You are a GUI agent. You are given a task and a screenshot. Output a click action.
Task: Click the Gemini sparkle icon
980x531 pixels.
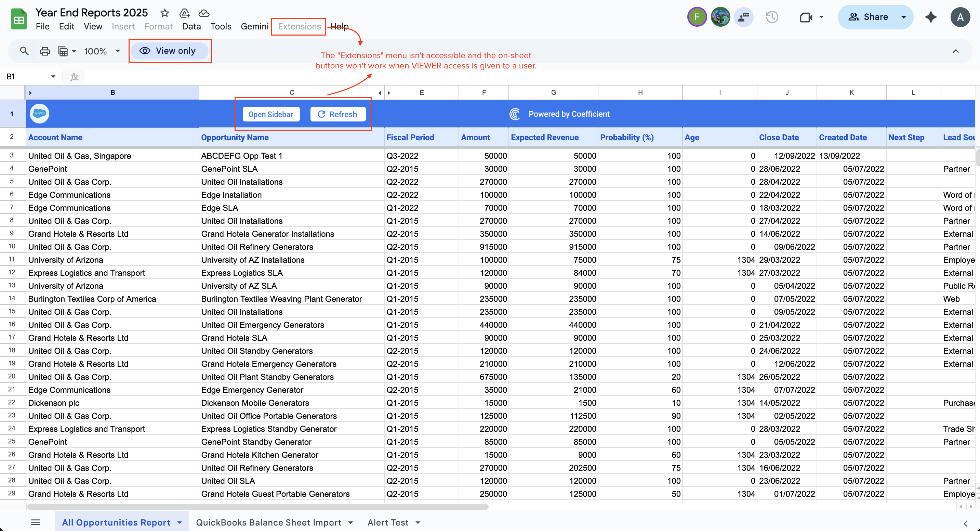[x=930, y=17]
